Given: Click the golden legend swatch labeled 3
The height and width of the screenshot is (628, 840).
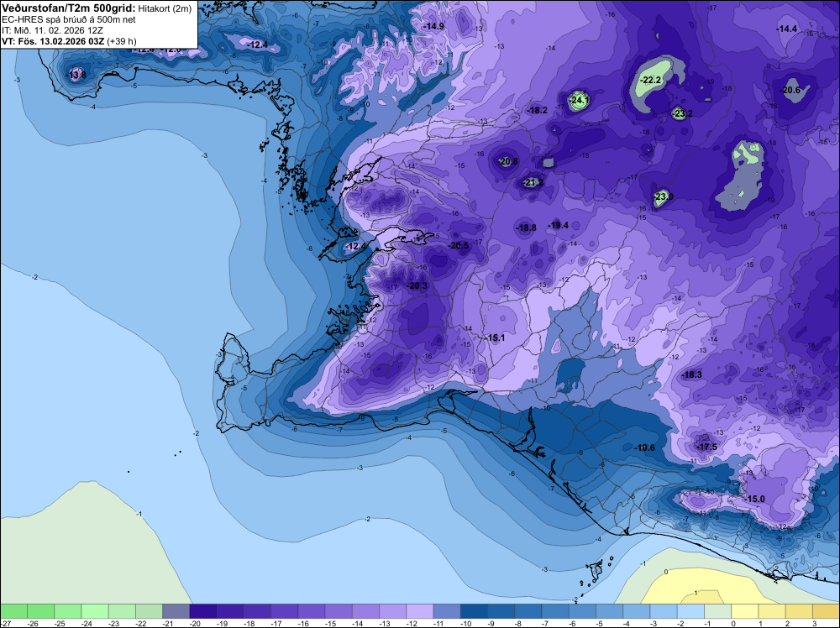Looking at the screenshot, I should pos(826,611).
